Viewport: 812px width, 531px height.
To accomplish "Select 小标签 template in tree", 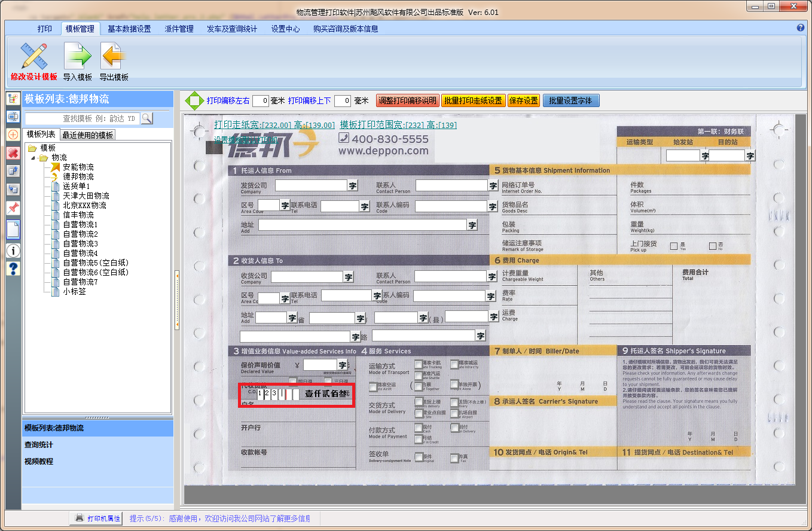I will pyautogui.click(x=75, y=291).
